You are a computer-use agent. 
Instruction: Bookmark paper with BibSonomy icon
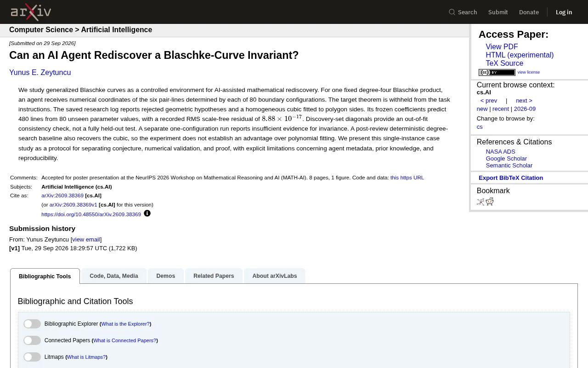point(481,201)
